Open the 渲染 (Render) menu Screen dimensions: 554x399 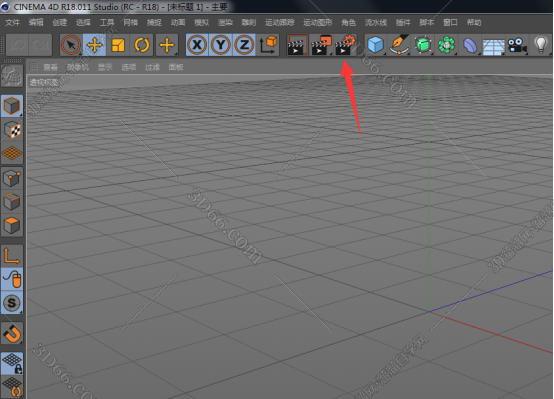pos(225,22)
